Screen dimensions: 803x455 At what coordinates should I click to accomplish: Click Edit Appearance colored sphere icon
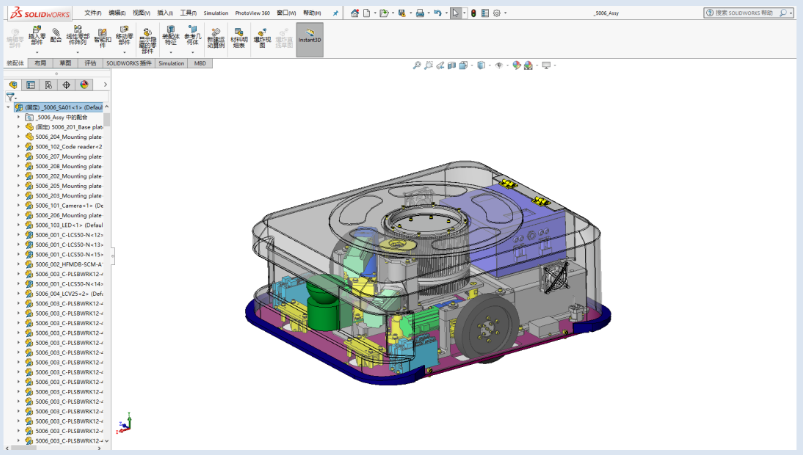[516, 65]
